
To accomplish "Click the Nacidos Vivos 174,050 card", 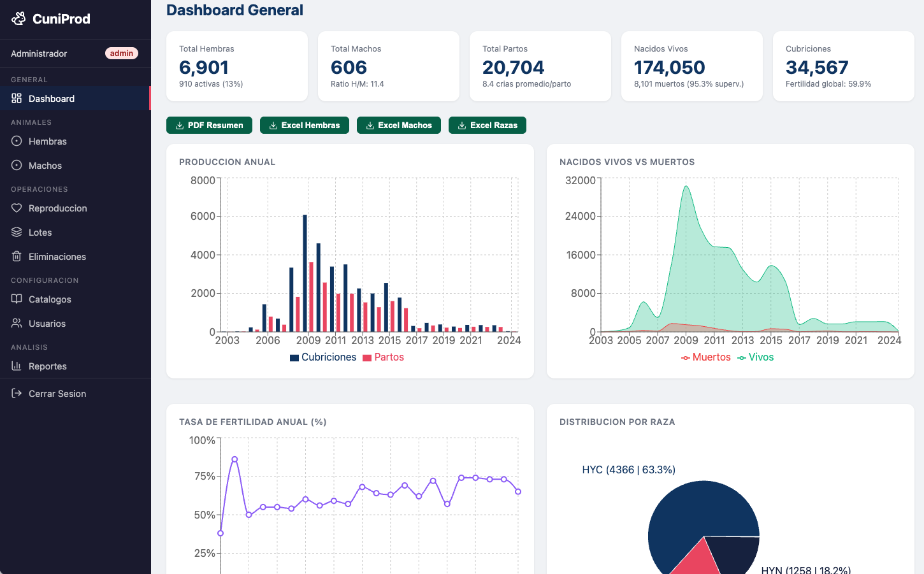I will tap(692, 66).
